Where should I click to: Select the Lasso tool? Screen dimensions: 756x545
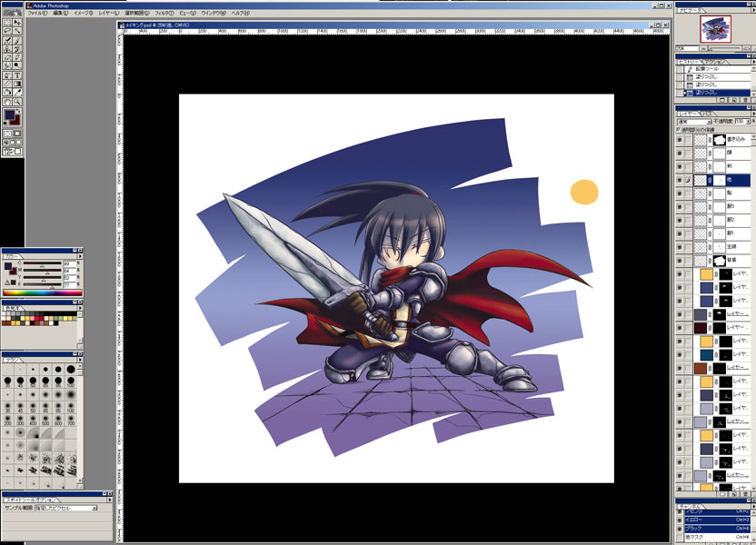(7, 28)
